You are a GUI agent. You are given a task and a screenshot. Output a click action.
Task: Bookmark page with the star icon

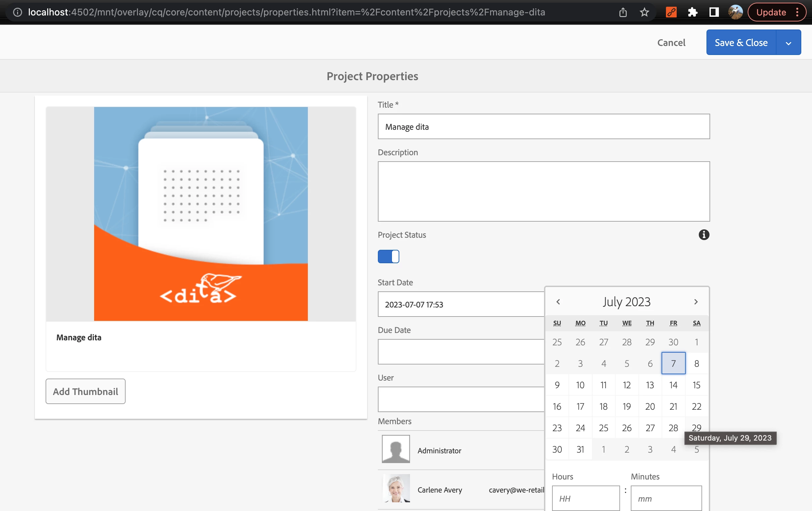click(x=644, y=12)
